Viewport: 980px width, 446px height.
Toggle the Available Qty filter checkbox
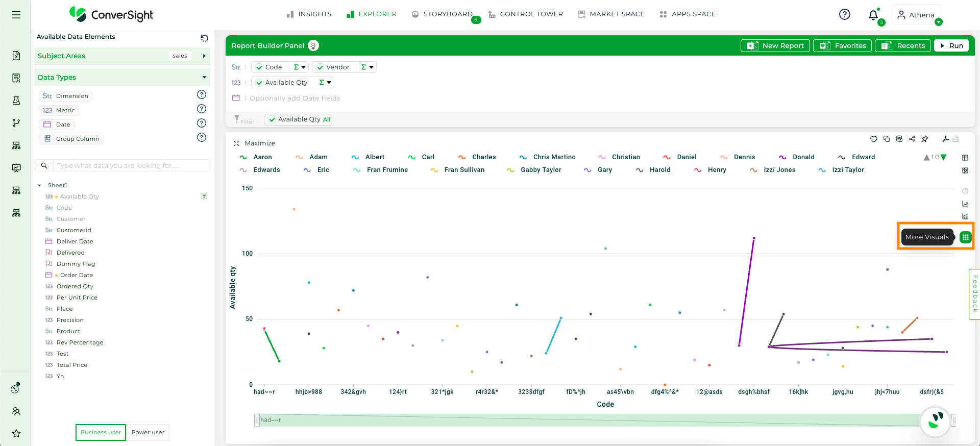[x=272, y=119]
